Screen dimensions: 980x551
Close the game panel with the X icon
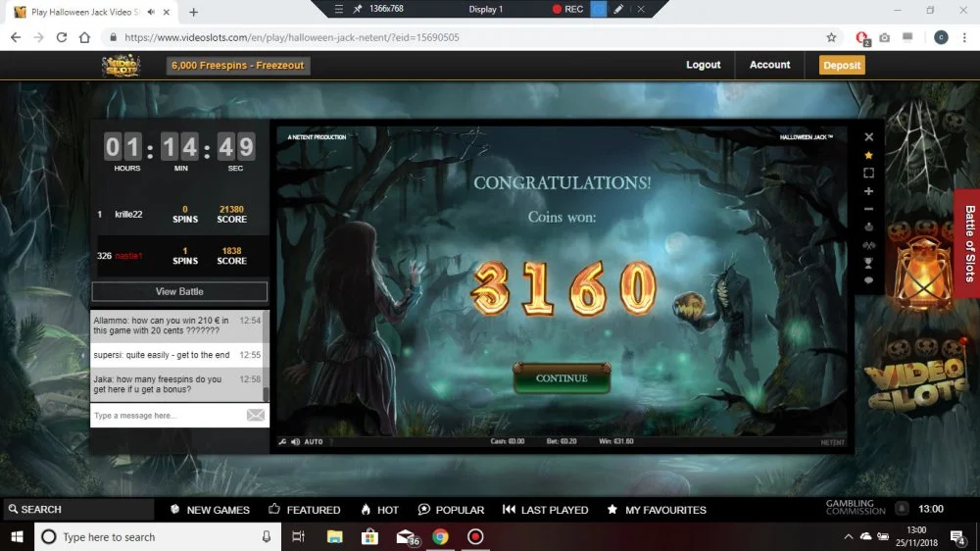(868, 137)
